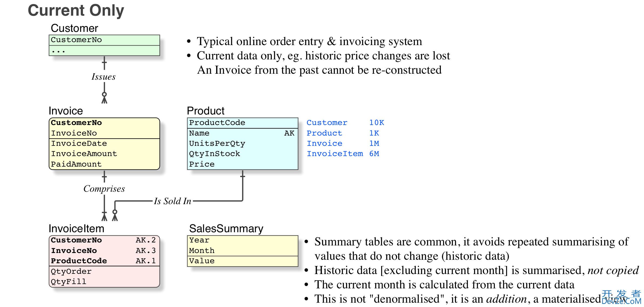Screen dimensions: 644x307
Task: Select the Year attribute in SalesSummary
Action: click(199, 240)
